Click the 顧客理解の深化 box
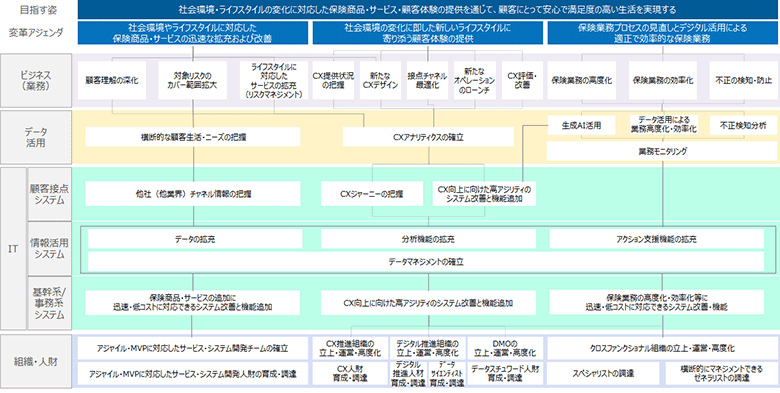The height and width of the screenshot is (393, 780). pos(112,80)
